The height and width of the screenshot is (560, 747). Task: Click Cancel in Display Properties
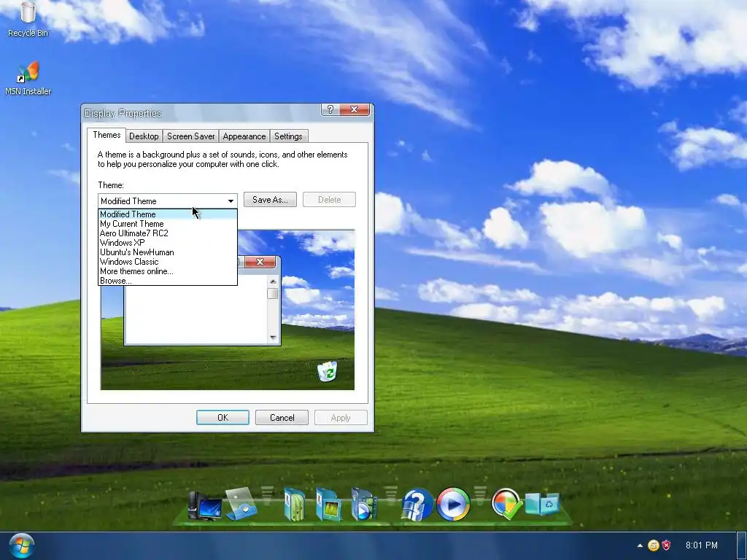tap(282, 418)
